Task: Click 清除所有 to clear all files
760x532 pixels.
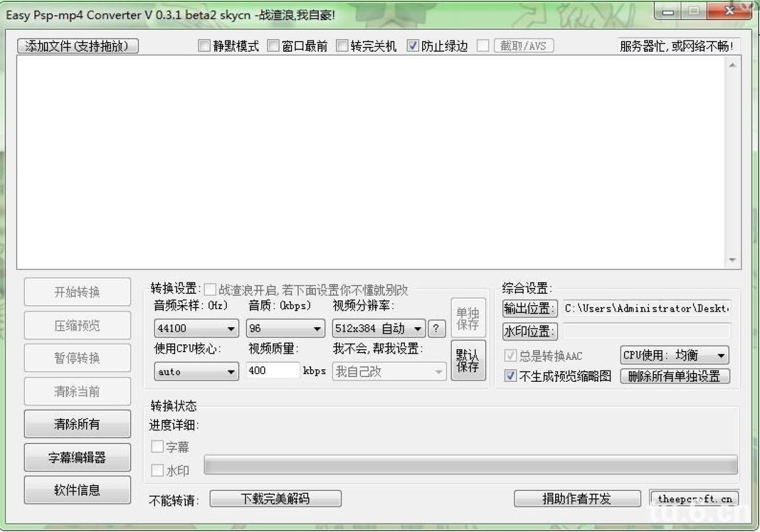Action: pyautogui.click(x=77, y=423)
